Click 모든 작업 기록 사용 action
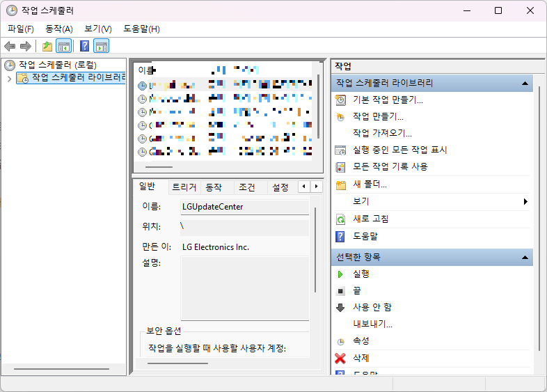This screenshot has width=547, height=392. tap(390, 166)
